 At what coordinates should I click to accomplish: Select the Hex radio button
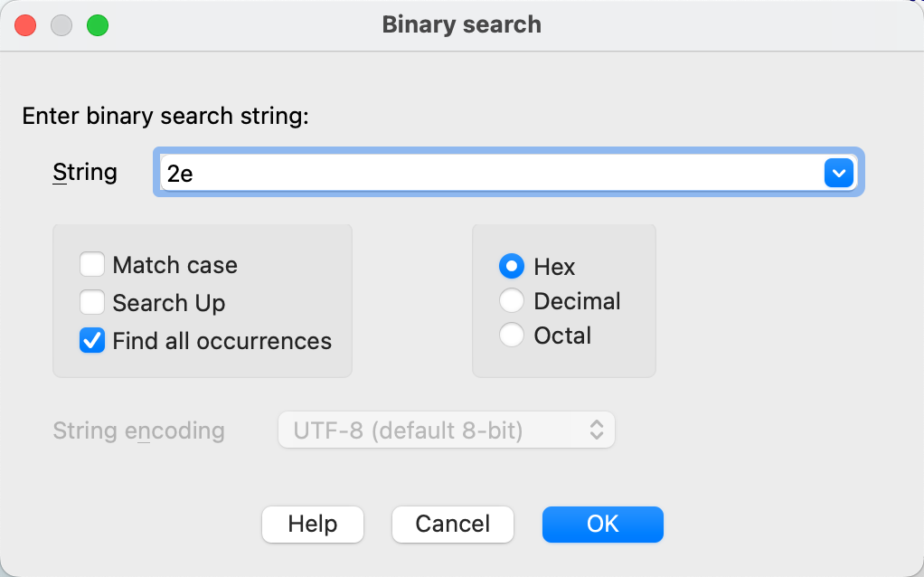click(512, 267)
